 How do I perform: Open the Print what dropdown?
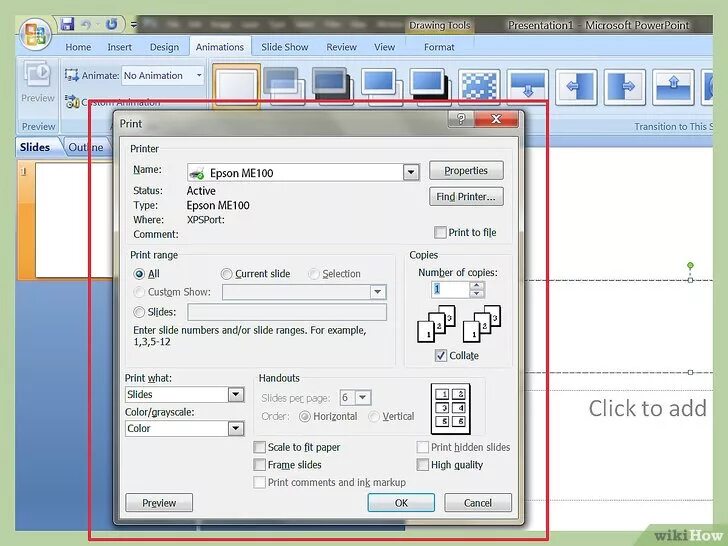[236, 395]
